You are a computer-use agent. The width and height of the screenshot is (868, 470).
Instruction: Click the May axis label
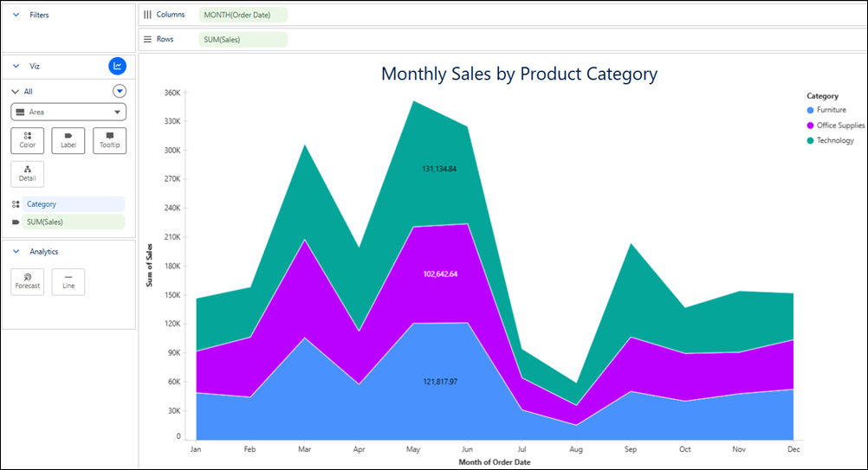(x=413, y=449)
